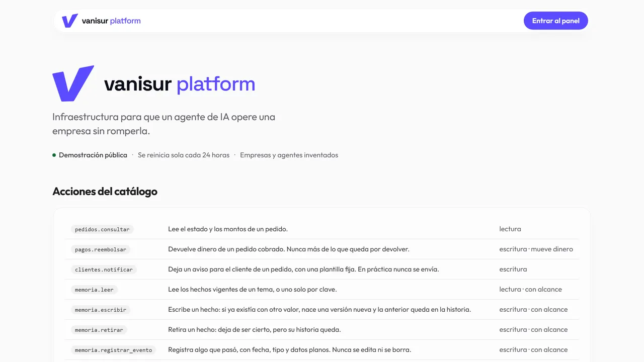Click the "escritura" tag in the clientes.notificar row

513,269
